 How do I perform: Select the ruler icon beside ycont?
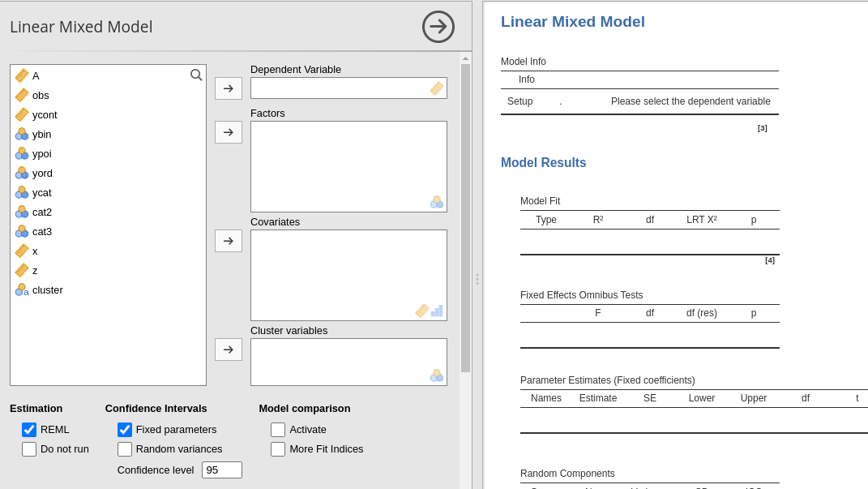(22, 114)
